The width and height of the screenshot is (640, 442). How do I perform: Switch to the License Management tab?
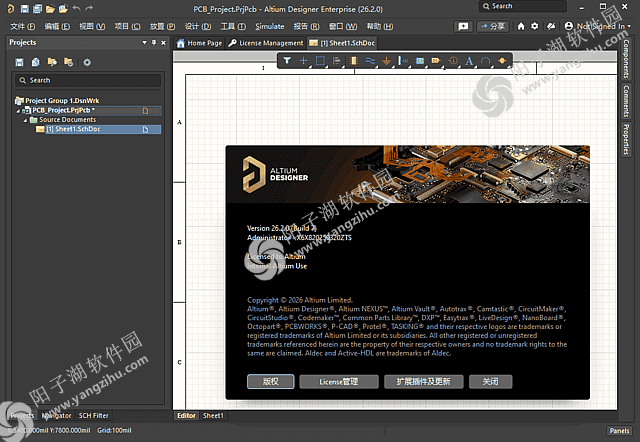tap(266, 43)
